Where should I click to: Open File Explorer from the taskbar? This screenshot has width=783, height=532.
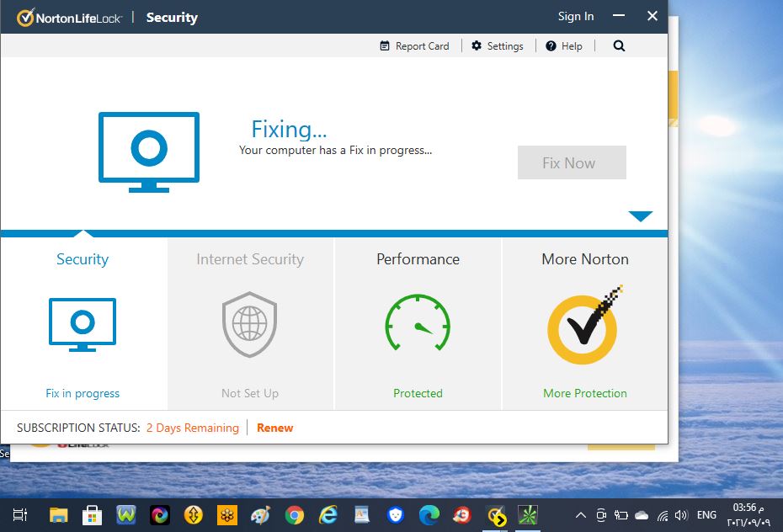pyautogui.click(x=58, y=515)
